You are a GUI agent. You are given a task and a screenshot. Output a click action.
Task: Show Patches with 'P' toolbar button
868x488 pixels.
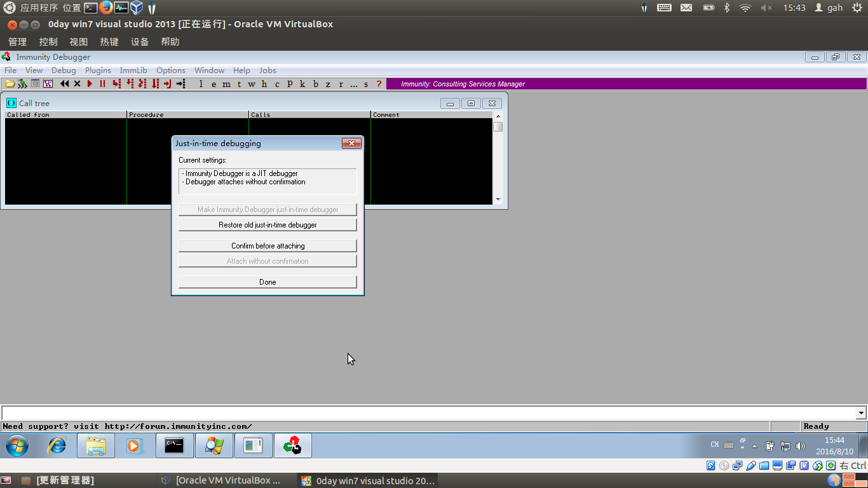pyautogui.click(x=290, y=84)
